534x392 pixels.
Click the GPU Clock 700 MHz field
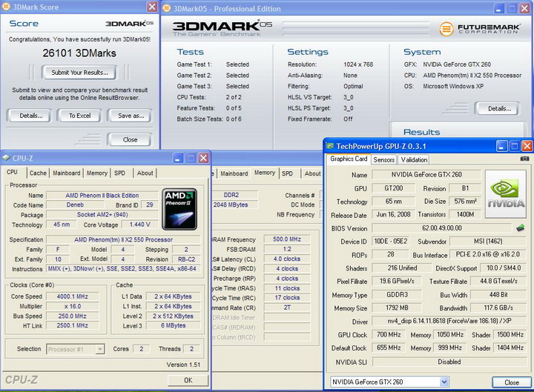pyautogui.click(x=389, y=335)
